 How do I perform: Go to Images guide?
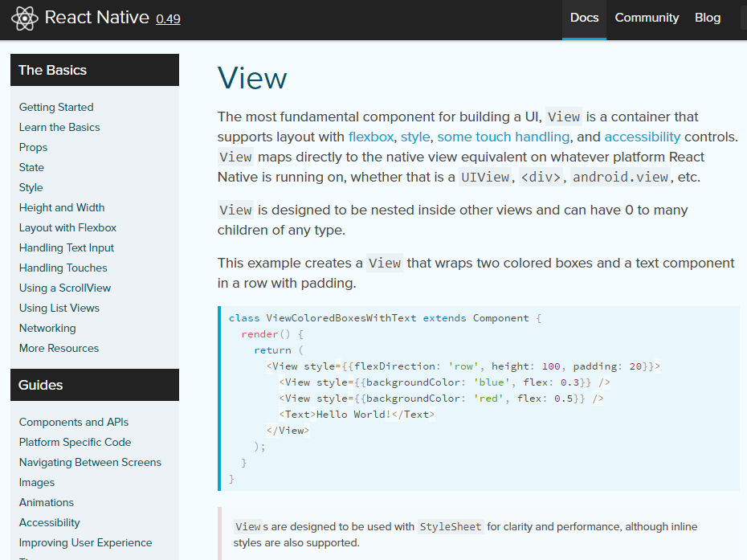pyautogui.click(x=37, y=482)
